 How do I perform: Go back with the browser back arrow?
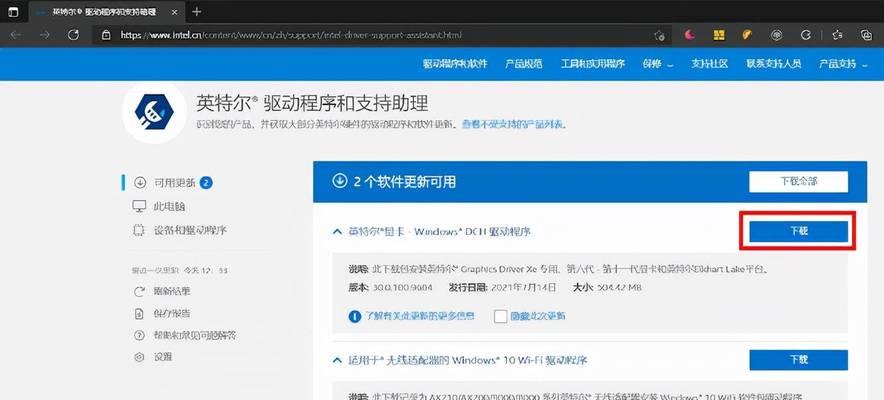click(x=15, y=35)
